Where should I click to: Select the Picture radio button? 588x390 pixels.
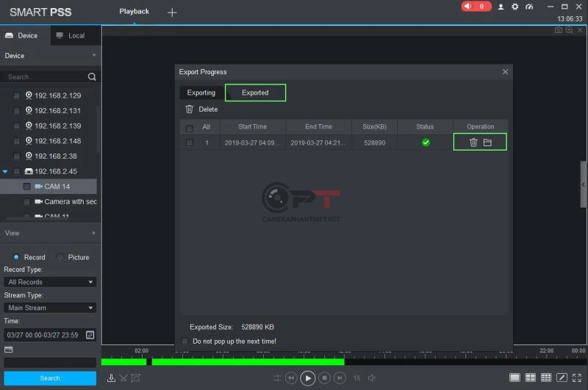click(x=61, y=257)
